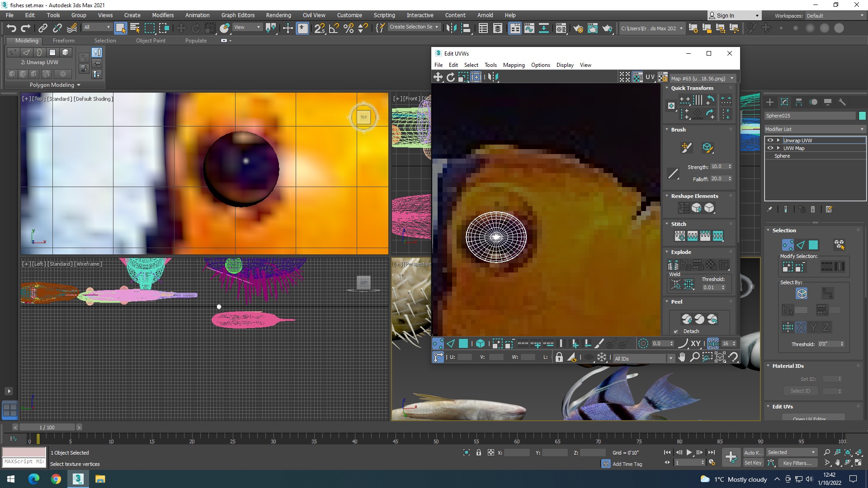The width and height of the screenshot is (868, 488).
Task: Select Element mode cube in UV editor
Action: tap(480, 344)
